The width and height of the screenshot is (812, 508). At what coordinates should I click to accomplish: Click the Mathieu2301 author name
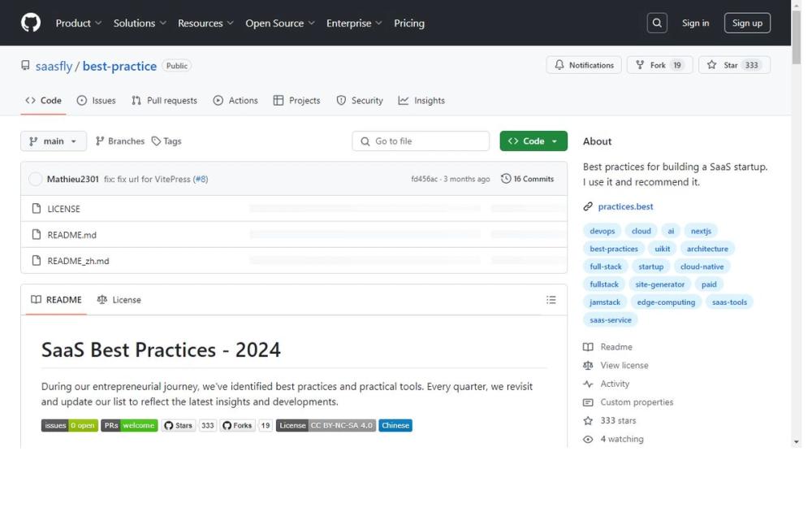tap(72, 179)
